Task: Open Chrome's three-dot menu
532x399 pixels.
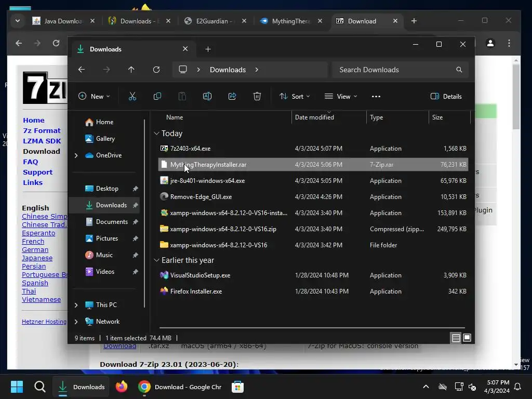Action: click(x=509, y=43)
